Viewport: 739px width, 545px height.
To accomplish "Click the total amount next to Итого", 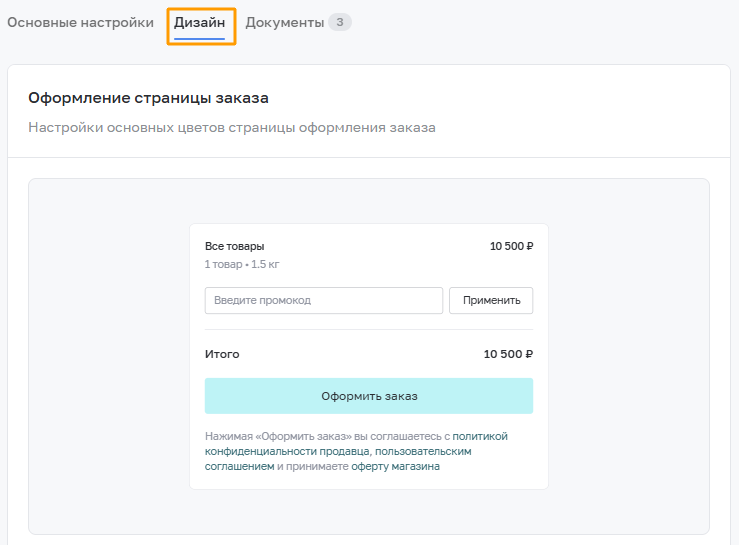I will 508,354.
